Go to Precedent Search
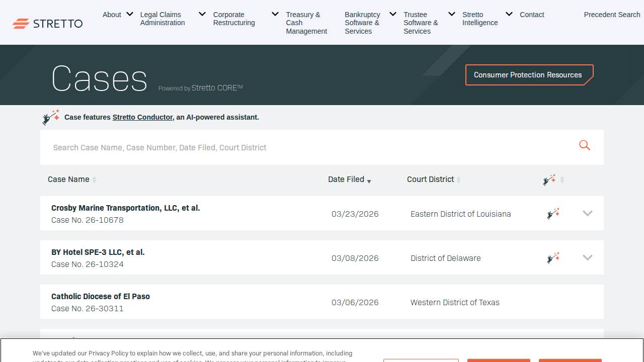The image size is (644, 362). 612,15
